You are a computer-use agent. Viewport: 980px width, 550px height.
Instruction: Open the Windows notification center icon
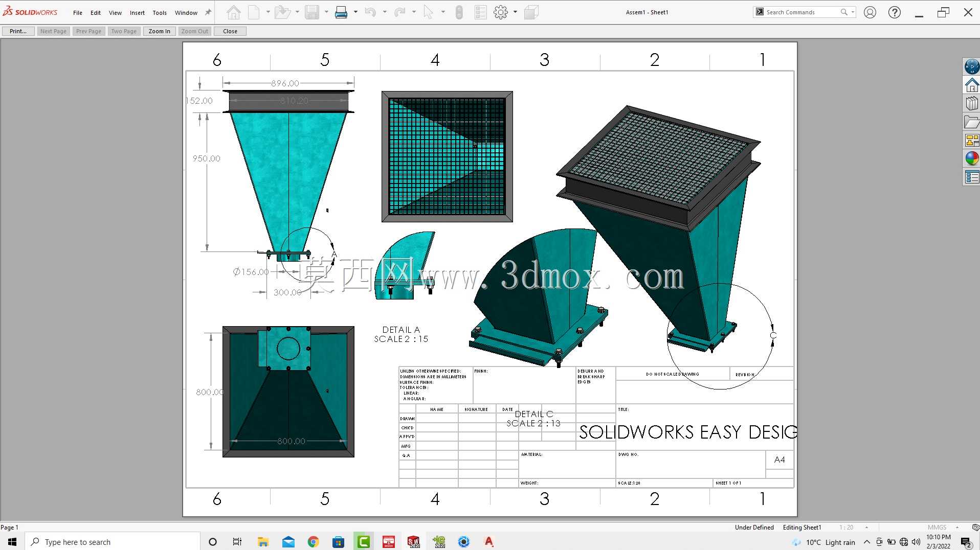(966, 542)
